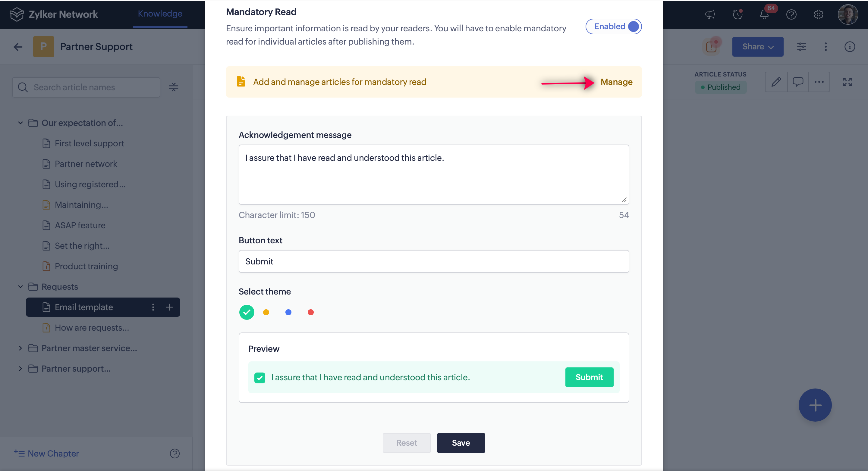Screen dimensions: 868x471
Task: Expand article to fullscreen view
Action: coord(847,82)
